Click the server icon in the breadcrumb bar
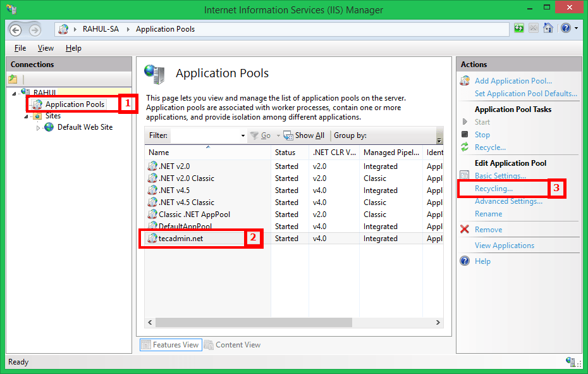Image resolution: width=588 pixels, height=374 pixels. 62,28
